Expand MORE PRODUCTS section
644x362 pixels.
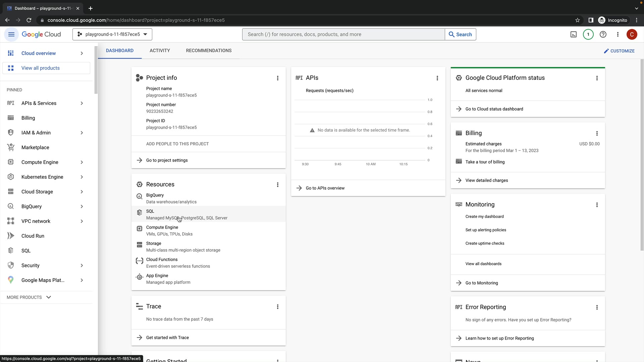pyautogui.click(x=29, y=297)
